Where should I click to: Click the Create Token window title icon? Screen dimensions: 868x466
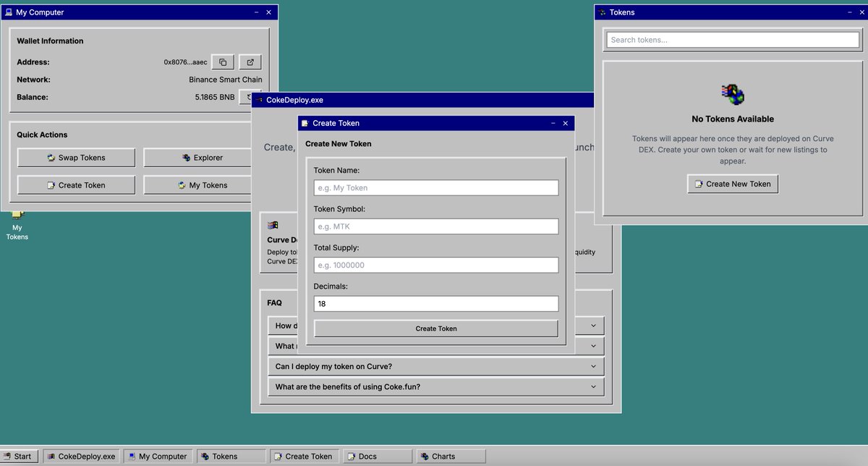pos(305,123)
